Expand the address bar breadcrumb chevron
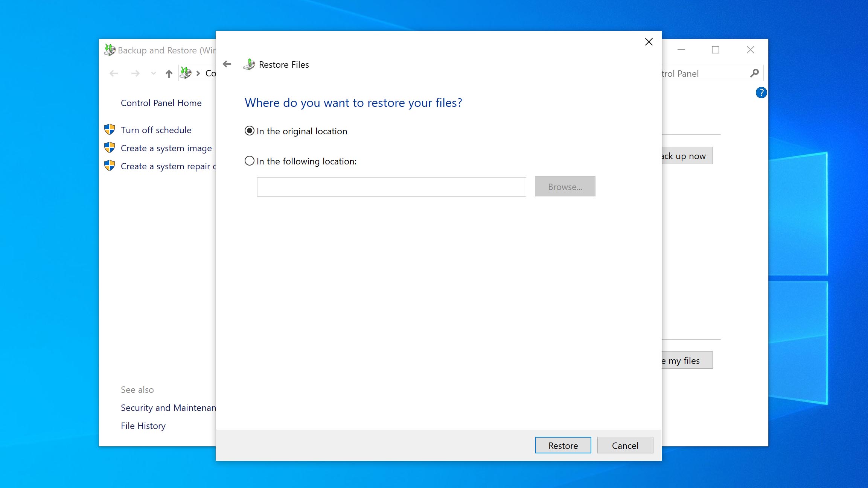The image size is (868, 488). pyautogui.click(x=198, y=73)
